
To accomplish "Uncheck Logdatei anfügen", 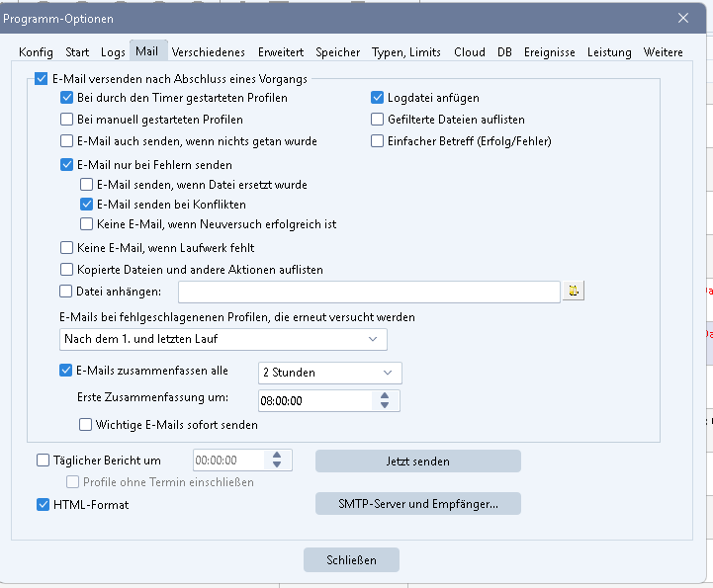I will pyautogui.click(x=377, y=97).
